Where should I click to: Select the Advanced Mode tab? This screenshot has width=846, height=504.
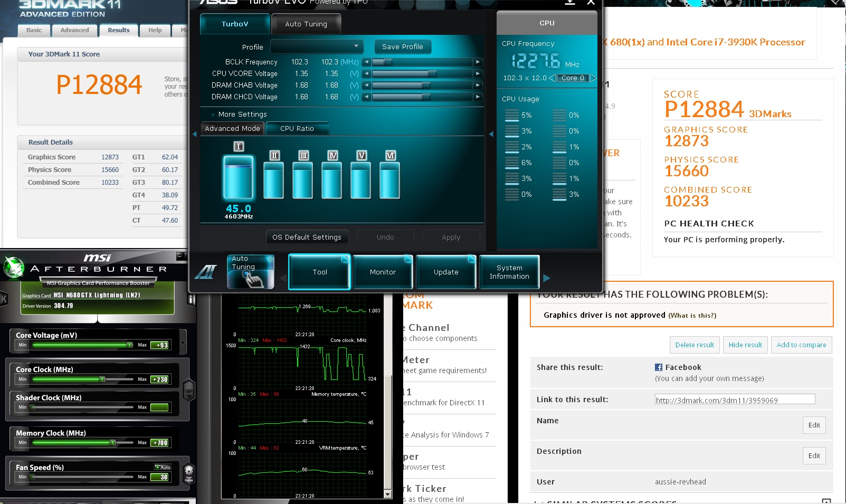pos(232,128)
